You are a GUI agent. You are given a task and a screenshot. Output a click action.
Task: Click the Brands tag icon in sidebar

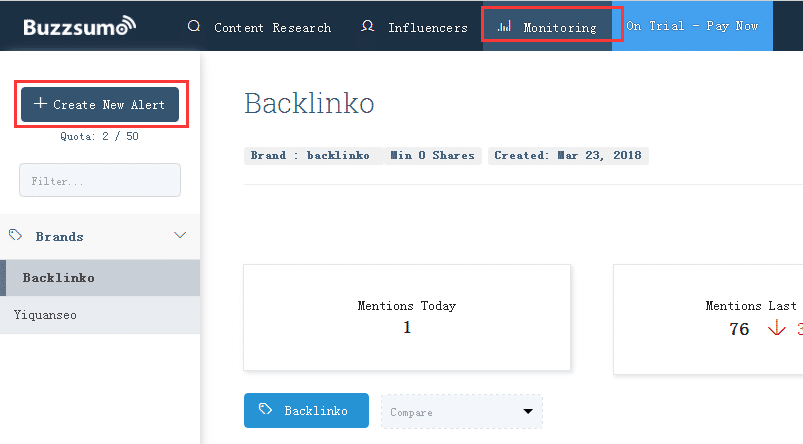click(x=15, y=235)
